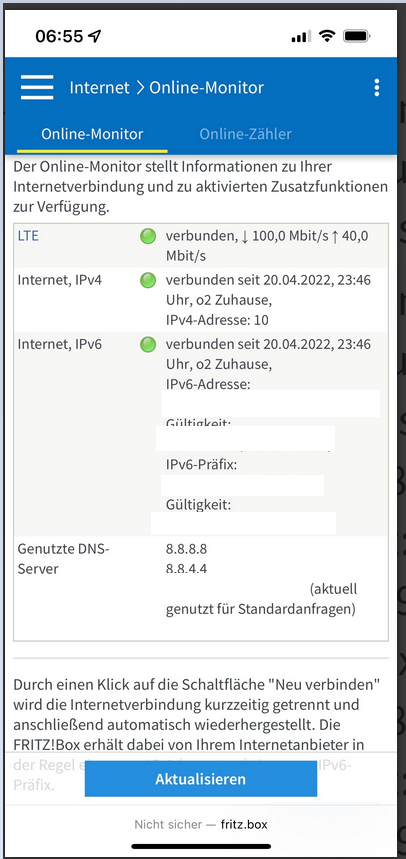Click the Aktualisieren button

pyautogui.click(x=201, y=779)
